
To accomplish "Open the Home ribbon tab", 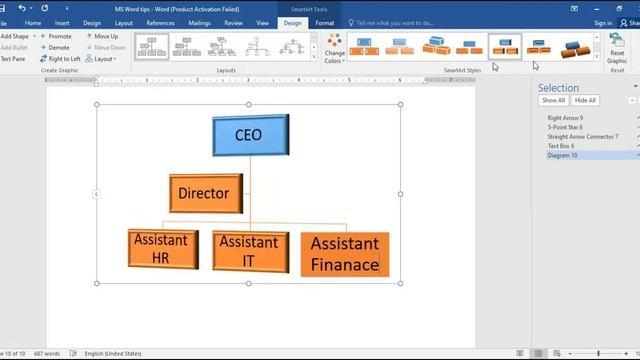I will [x=33, y=23].
